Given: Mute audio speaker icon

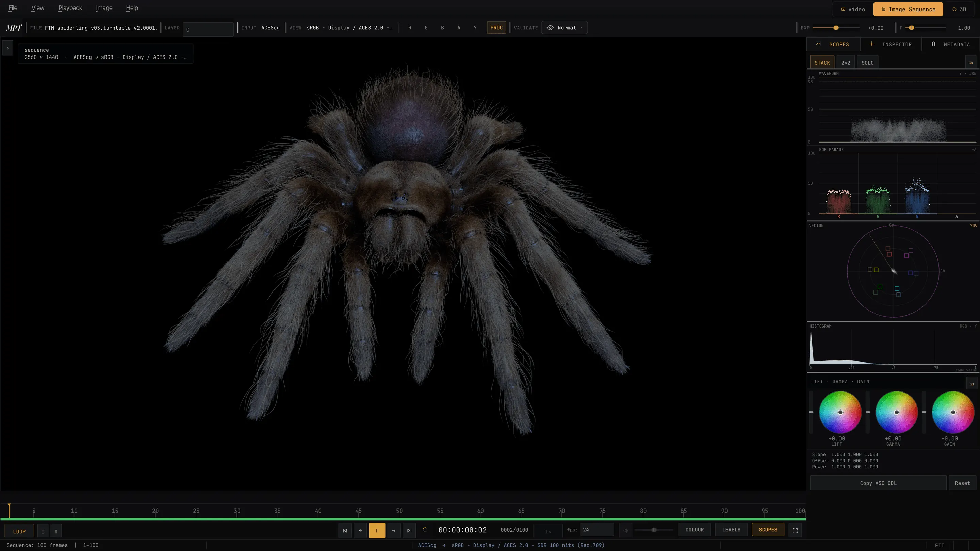Looking at the screenshot, I should pos(625,531).
